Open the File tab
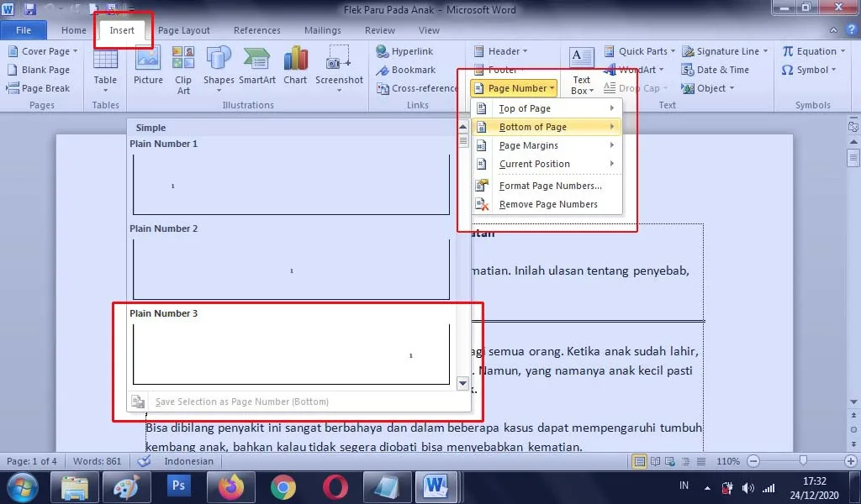Viewport: 861px width, 504px height. [x=24, y=30]
